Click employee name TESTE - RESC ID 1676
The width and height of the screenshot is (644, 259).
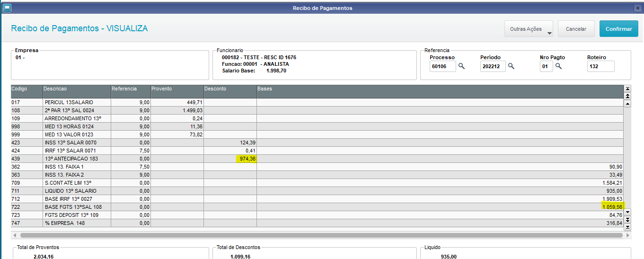click(270, 57)
